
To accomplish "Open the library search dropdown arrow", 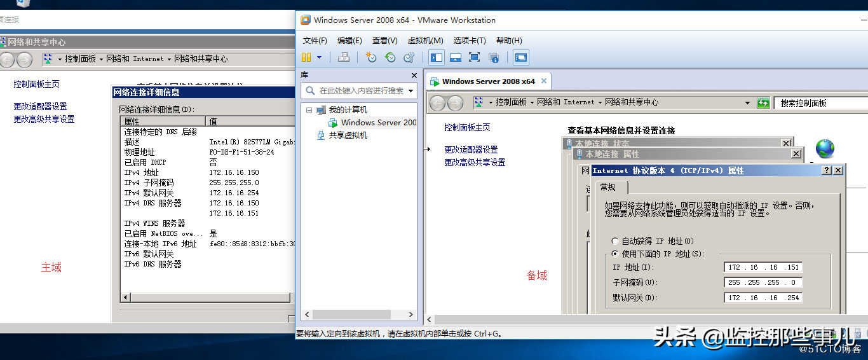I will [x=411, y=90].
